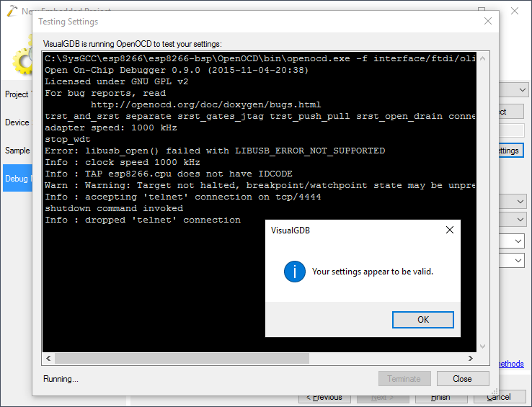Click the openocd.org bugs.html URL line
Screen dimensions: 532x407
tap(205, 104)
